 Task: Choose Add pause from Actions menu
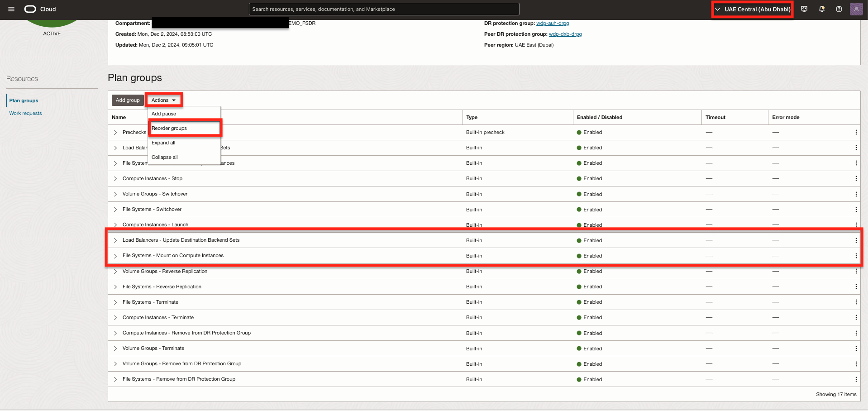[x=184, y=114]
